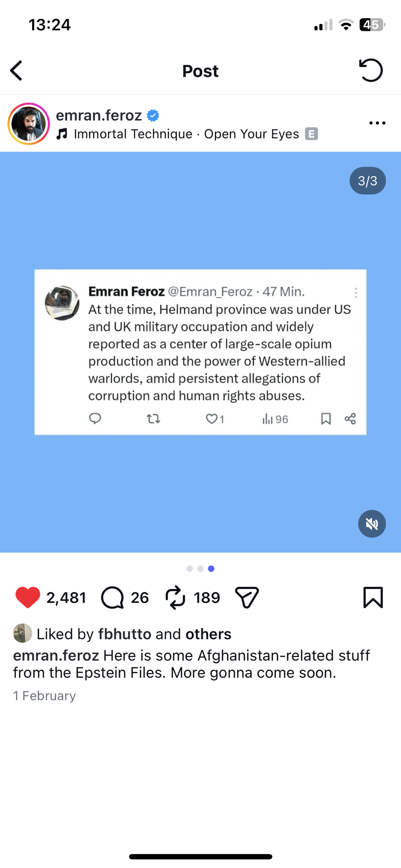Image resolution: width=401 pixels, height=868 pixels.
Task: Tap the back arrow icon
Action: click(17, 71)
